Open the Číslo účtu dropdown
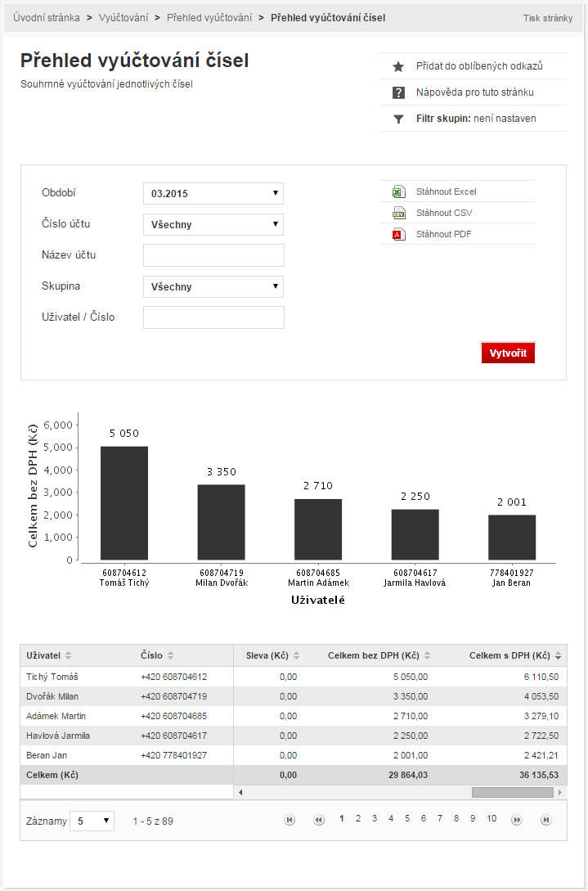This screenshot has width=588, height=891. coord(213,224)
